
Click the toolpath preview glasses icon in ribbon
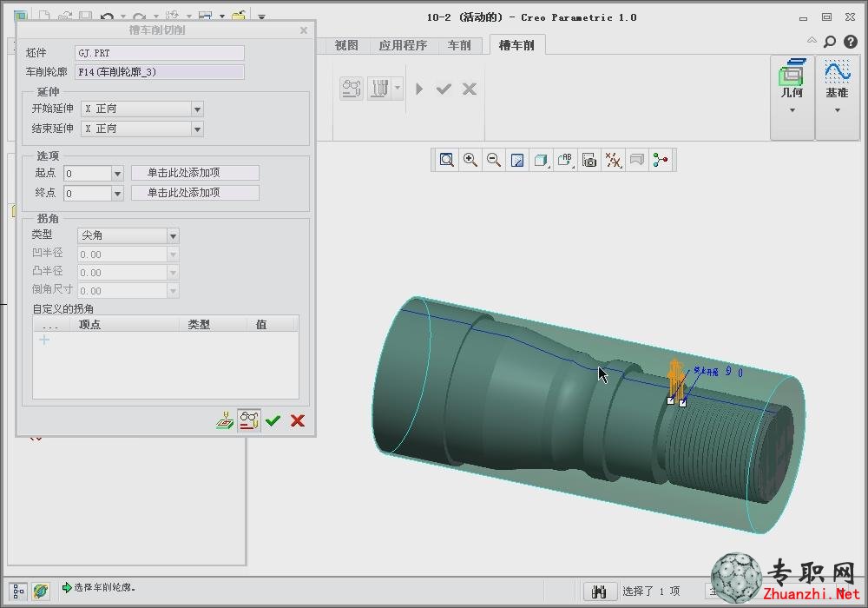pyautogui.click(x=352, y=89)
